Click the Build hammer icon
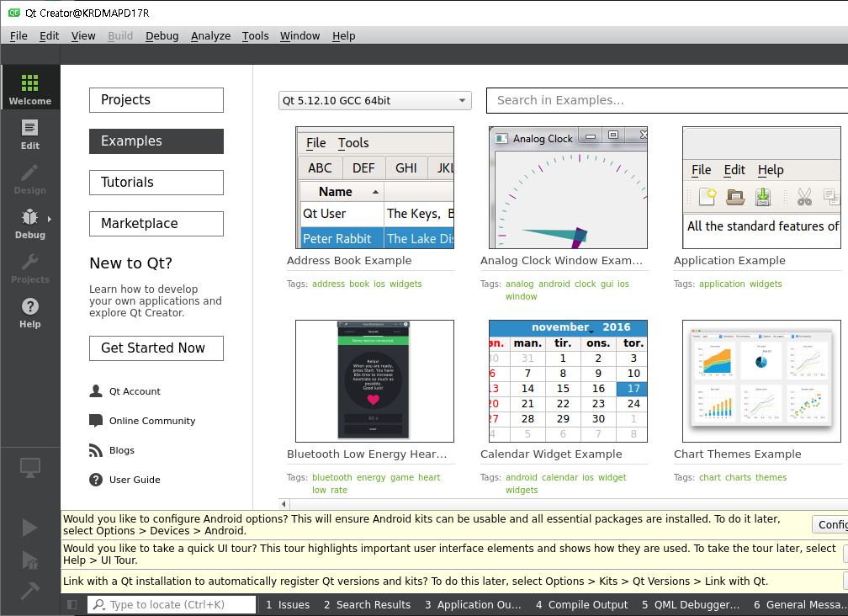 (29, 591)
